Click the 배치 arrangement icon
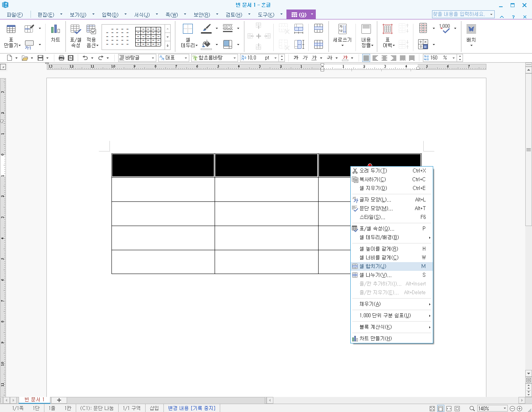The image size is (532, 412). click(x=471, y=29)
